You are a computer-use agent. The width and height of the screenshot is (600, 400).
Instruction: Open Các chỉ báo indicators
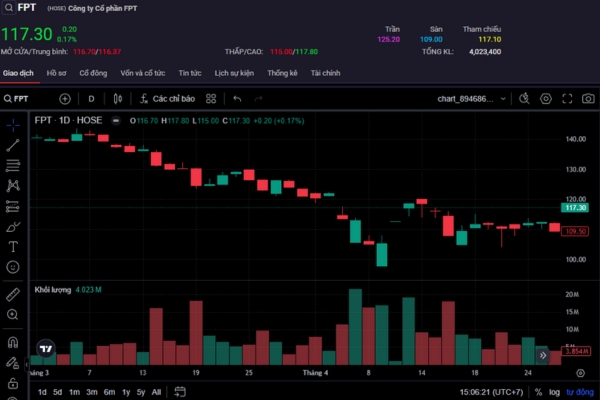coord(167,99)
